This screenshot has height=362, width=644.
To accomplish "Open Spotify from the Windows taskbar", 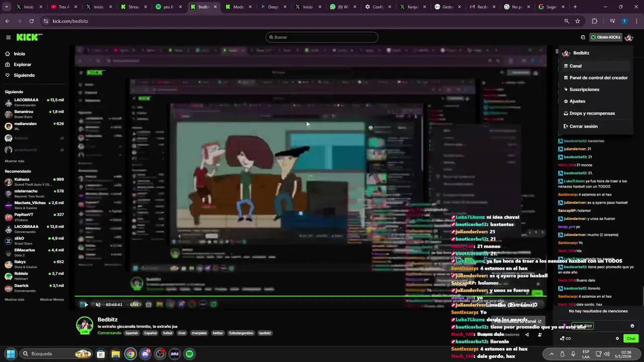I will point(190,354).
